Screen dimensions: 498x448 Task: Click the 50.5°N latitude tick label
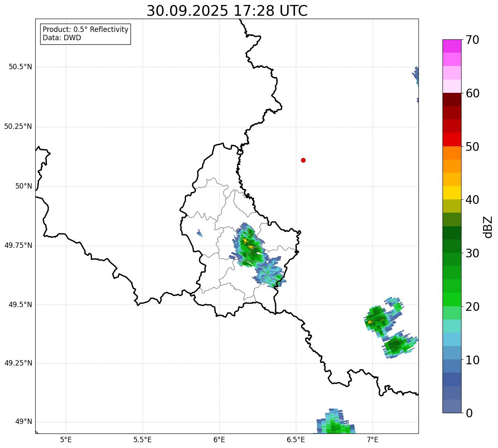[x=20, y=67]
